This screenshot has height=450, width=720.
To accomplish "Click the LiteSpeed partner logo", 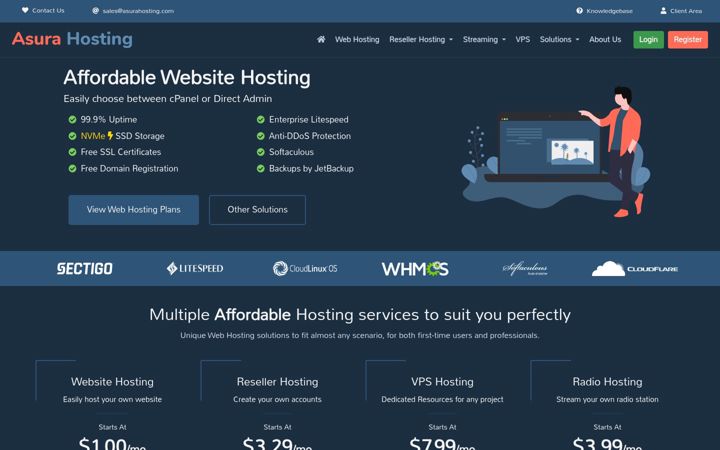I will click(195, 268).
